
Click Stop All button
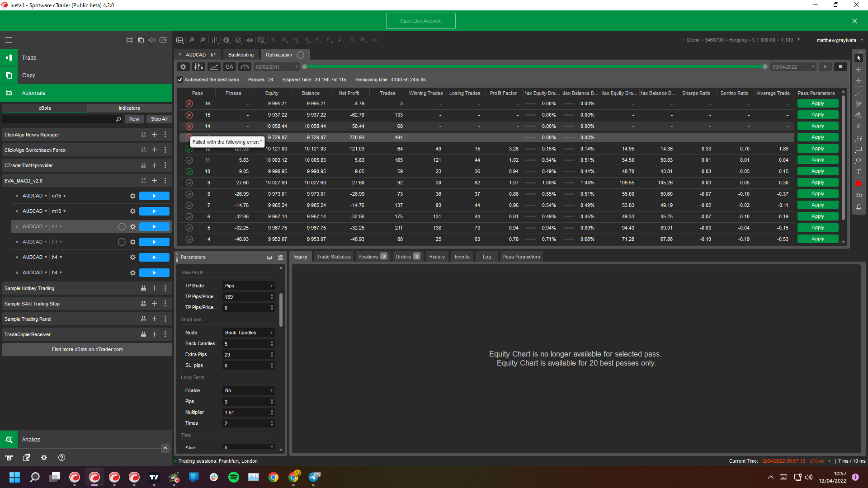pos(159,119)
